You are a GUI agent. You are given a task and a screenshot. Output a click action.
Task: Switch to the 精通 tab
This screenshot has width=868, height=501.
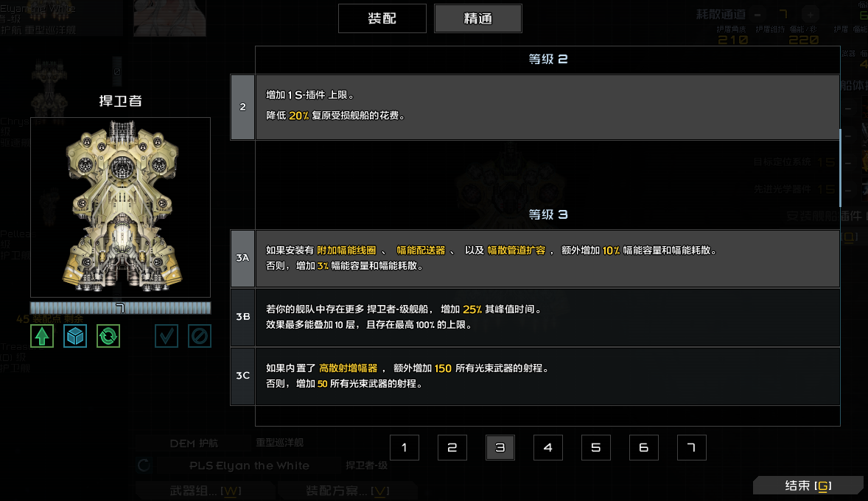(x=477, y=18)
